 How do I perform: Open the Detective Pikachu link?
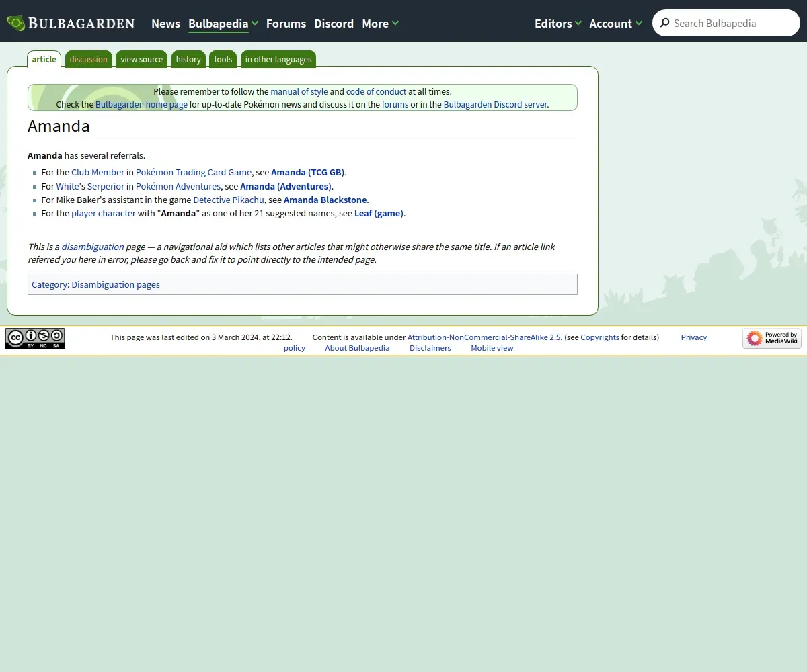(x=229, y=200)
